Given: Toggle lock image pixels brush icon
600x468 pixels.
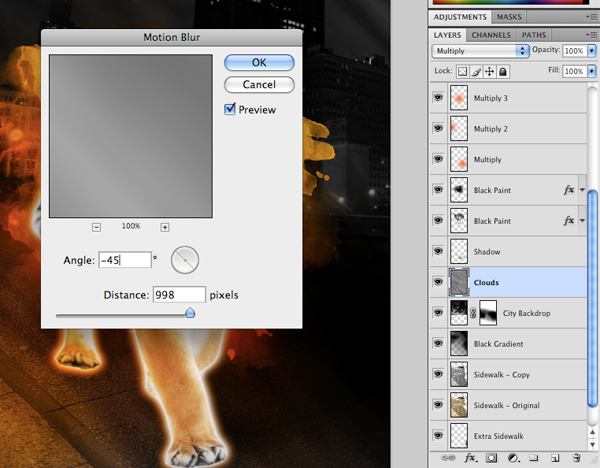Looking at the screenshot, I should 476,72.
